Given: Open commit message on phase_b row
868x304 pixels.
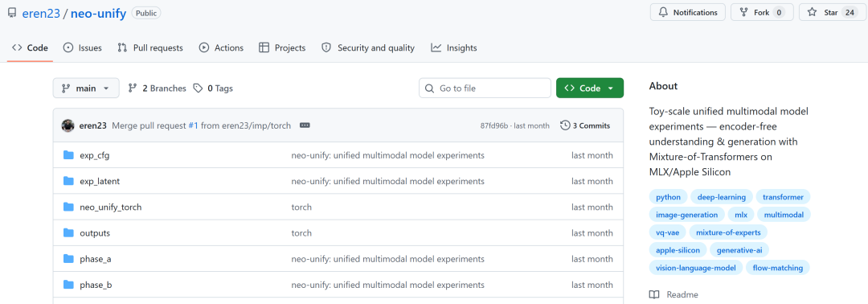Looking at the screenshot, I should coord(388,285).
